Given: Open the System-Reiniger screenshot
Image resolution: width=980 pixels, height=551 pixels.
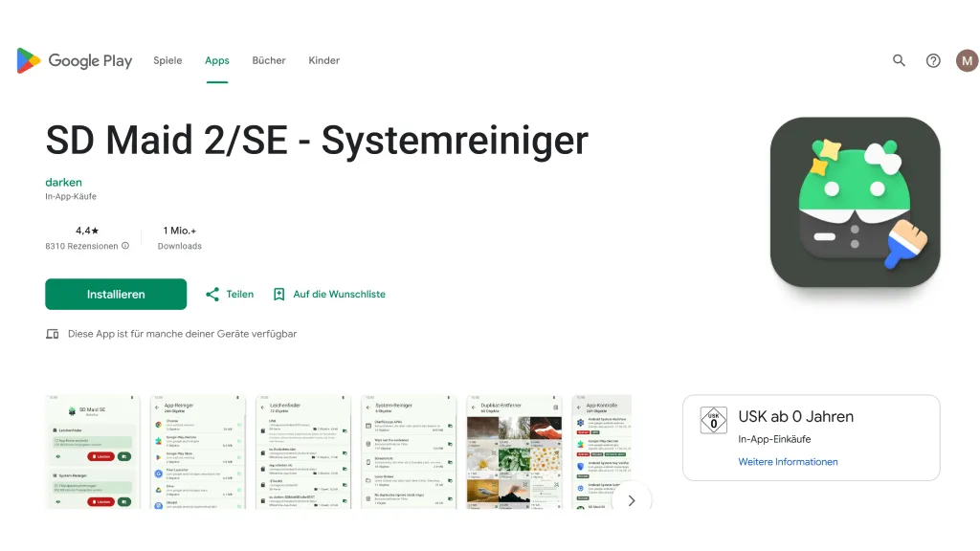Looking at the screenshot, I should [x=409, y=452].
